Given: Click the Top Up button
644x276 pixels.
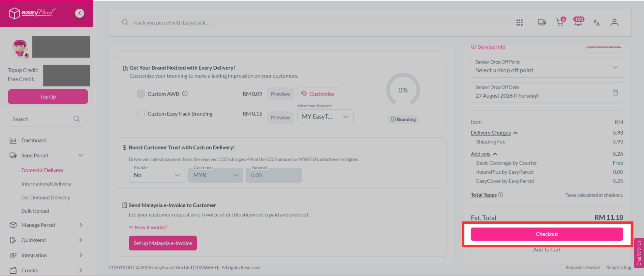Looking at the screenshot, I should tap(48, 97).
